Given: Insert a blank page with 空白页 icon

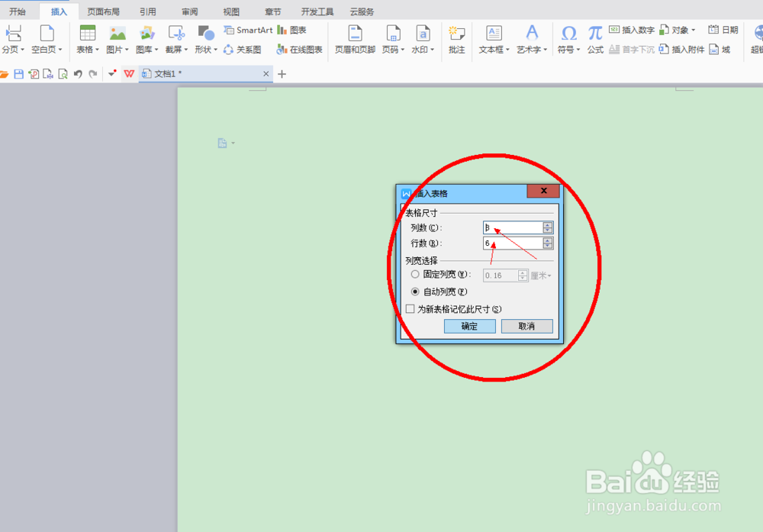Looking at the screenshot, I should [47, 33].
